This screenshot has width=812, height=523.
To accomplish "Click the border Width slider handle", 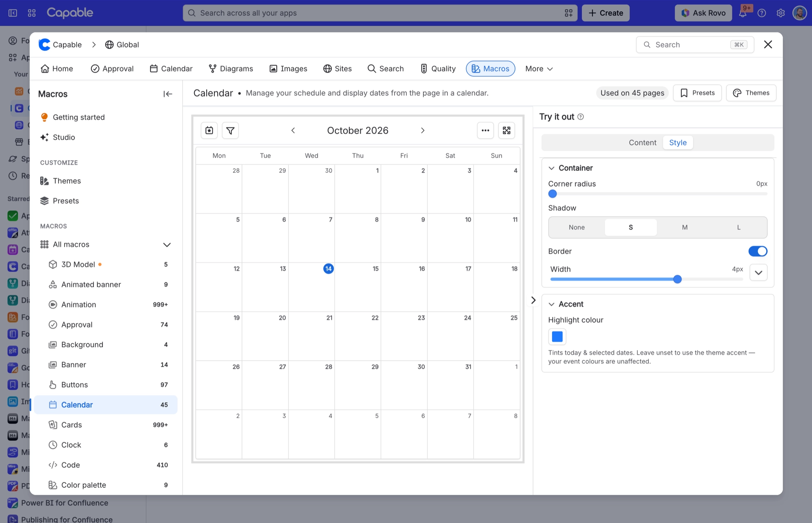I will pyautogui.click(x=677, y=279).
